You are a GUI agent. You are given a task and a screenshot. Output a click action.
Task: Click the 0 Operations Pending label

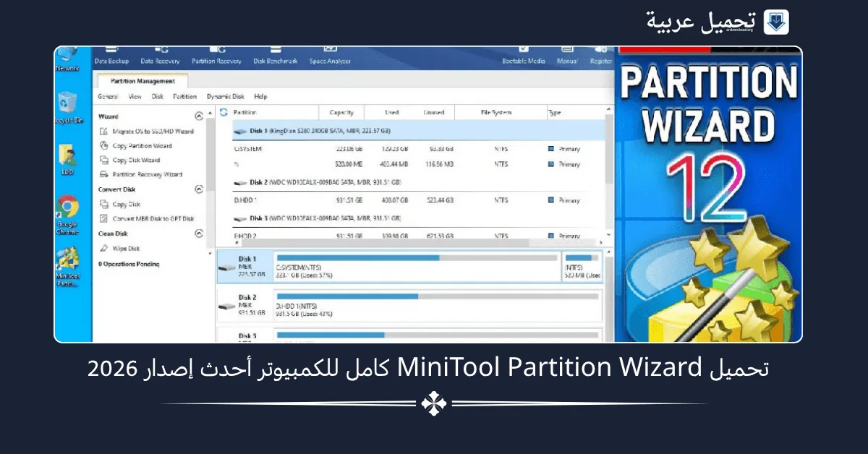click(129, 265)
